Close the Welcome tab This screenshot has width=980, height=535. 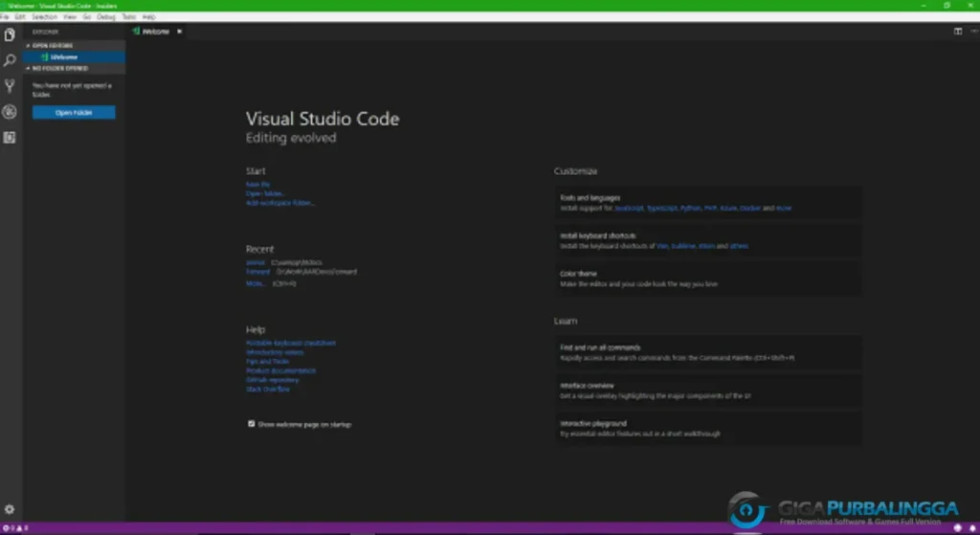(x=179, y=32)
